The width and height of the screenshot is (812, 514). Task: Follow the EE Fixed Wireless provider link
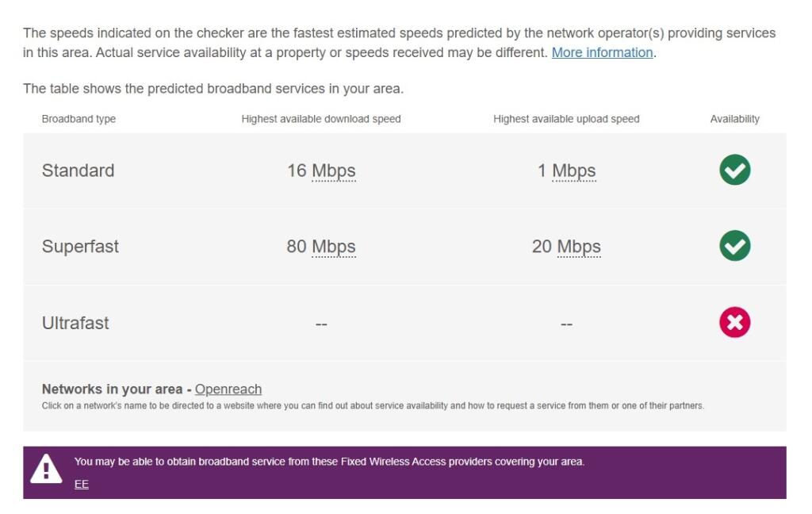82,484
